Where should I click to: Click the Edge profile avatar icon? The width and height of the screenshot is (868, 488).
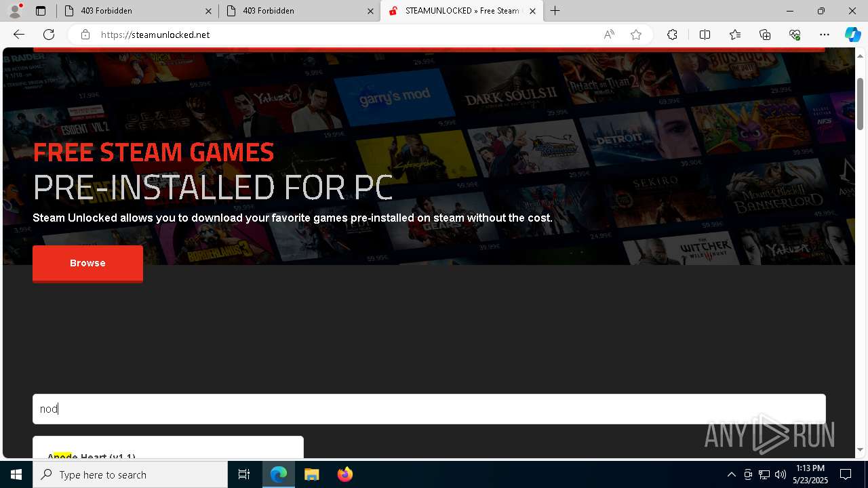tap(15, 11)
